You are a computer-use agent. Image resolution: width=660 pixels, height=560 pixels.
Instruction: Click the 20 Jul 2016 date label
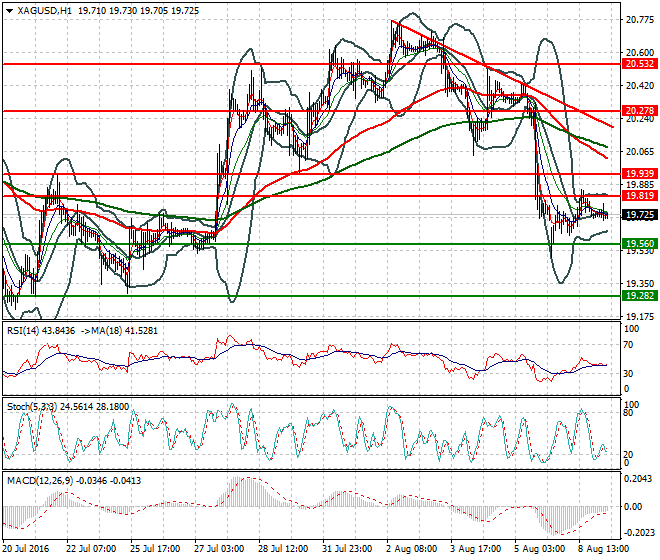pyautogui.click(x=26, y=549)
